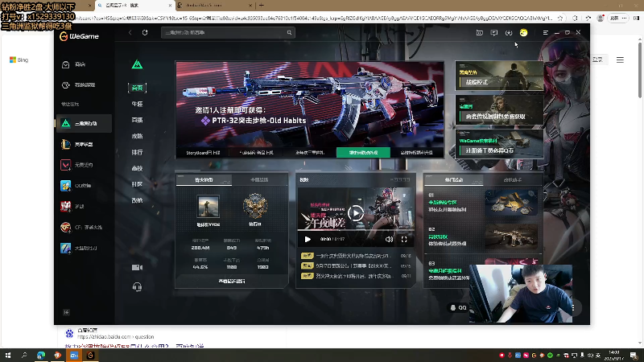Screen dimensions: 644x362
Task: Select the Storyboard banner tab
Action: point(203,152)
